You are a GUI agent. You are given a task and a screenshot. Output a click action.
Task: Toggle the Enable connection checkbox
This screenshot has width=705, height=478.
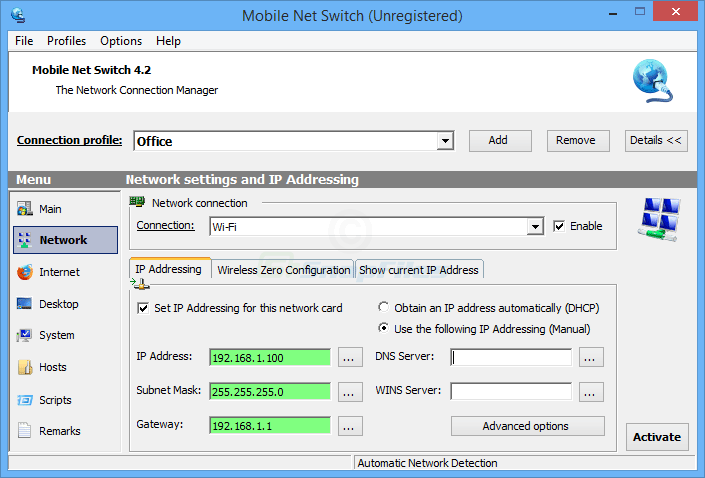pyautogui.click(x=559, y=226)
